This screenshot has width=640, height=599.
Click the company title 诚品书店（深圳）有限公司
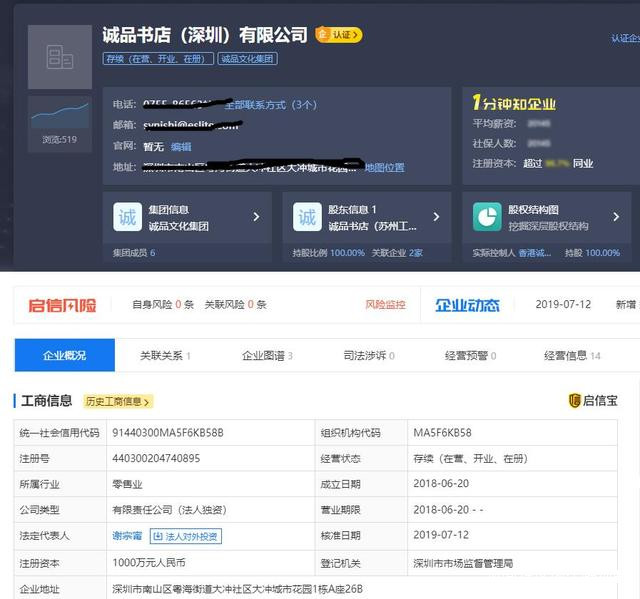205,35
